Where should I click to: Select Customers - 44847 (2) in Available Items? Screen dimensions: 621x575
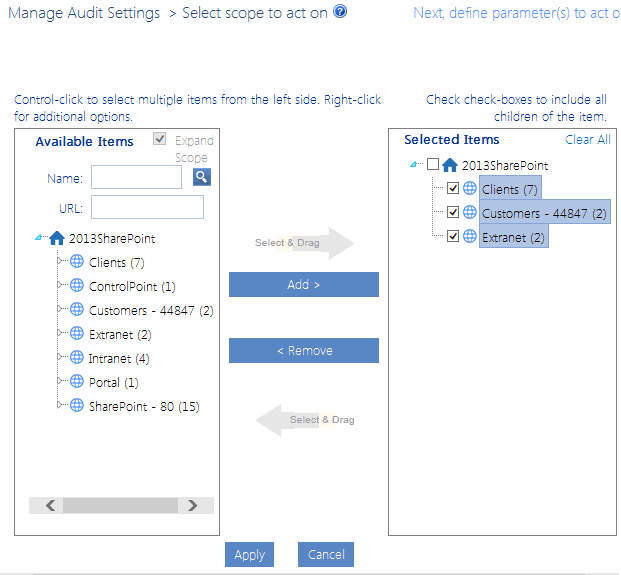pos(151,310)
